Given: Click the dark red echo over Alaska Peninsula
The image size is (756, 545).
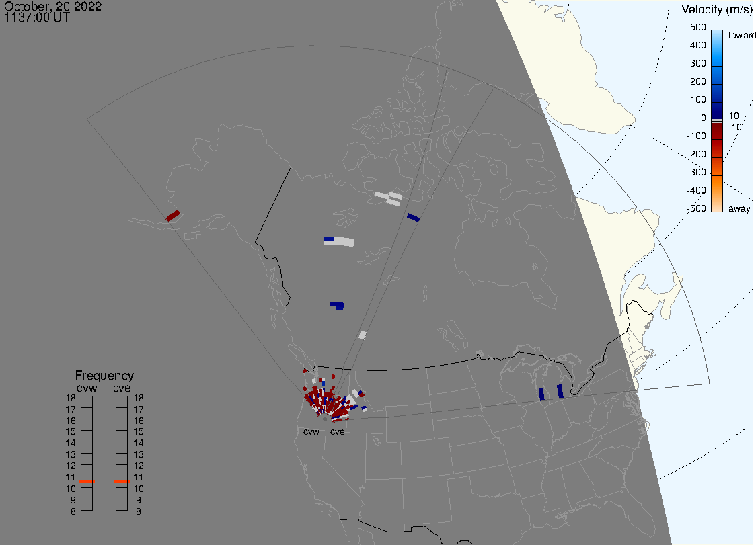Looking at the screenshot, I should pos(173,216).
